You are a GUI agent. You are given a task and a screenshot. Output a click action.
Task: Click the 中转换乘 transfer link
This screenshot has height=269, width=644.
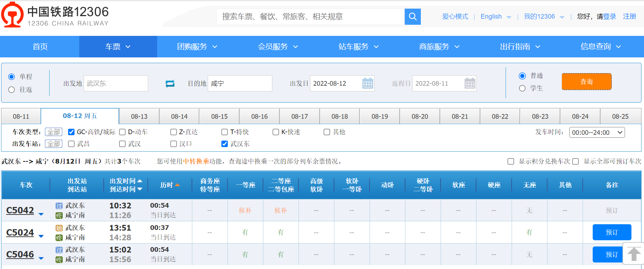(196, 161)
